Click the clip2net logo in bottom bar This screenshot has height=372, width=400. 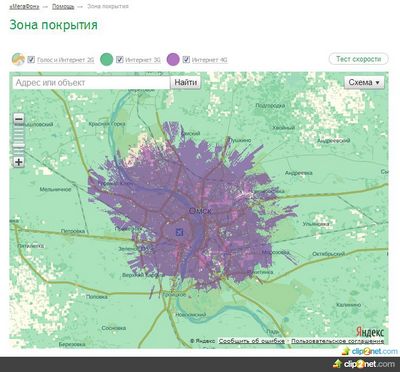pos(364,364)
